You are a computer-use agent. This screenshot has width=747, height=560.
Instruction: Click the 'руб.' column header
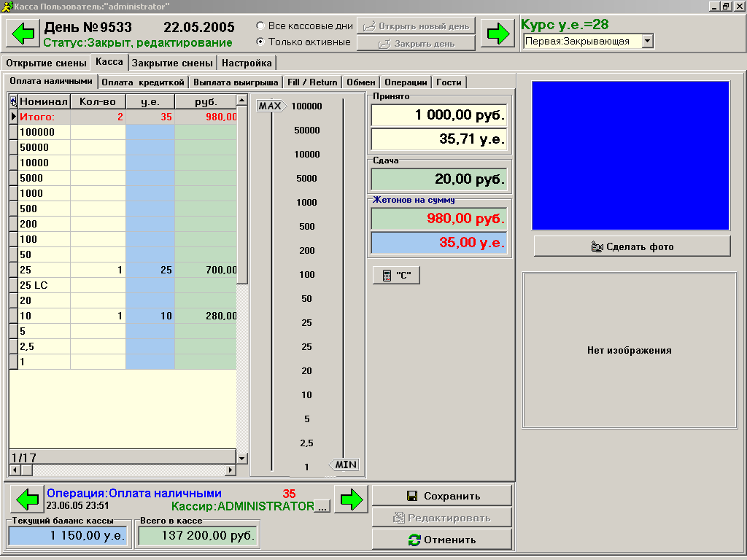click(x=206, y=101)
